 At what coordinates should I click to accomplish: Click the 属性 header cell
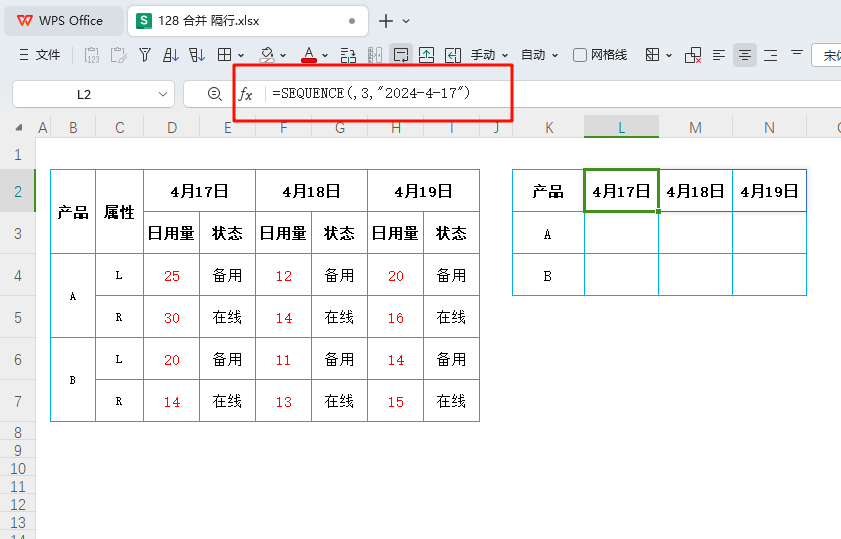(x=120, y=212)
